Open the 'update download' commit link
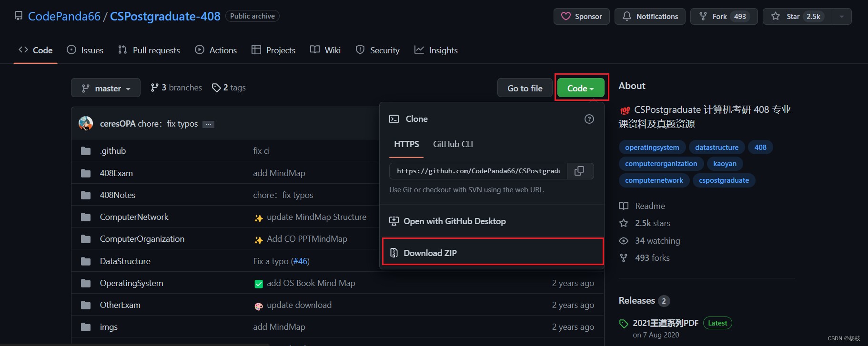 coord(299,305)
